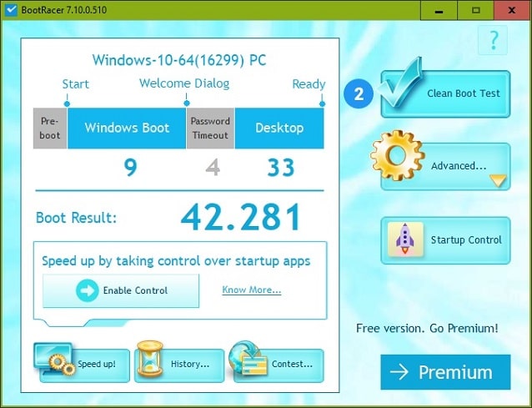Click the Clean Boot Test checkmark icon
Screen dimensions: 532x408
pos(400,83)
